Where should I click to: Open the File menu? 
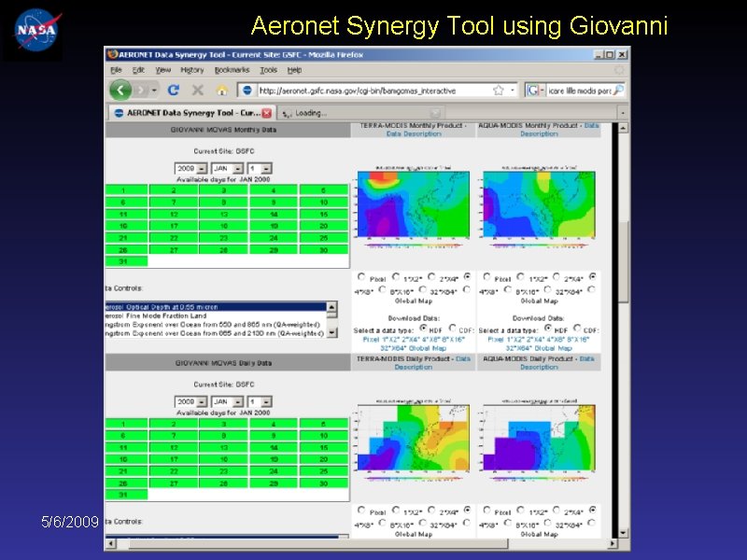click(x=116, y=70)
